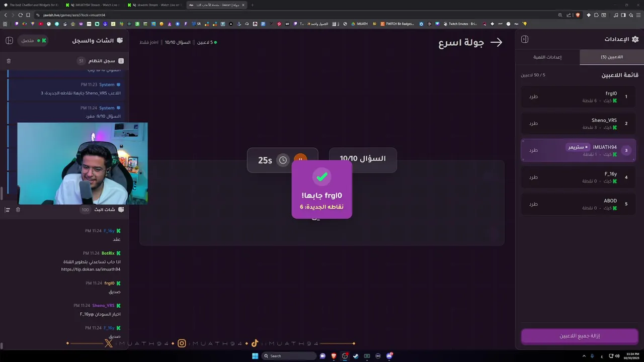The width and height of the screenshot is (644, 362).
Task: Click the list icon beside the stream chat trash
Action: pyautogui.click(x=8, y=210)
